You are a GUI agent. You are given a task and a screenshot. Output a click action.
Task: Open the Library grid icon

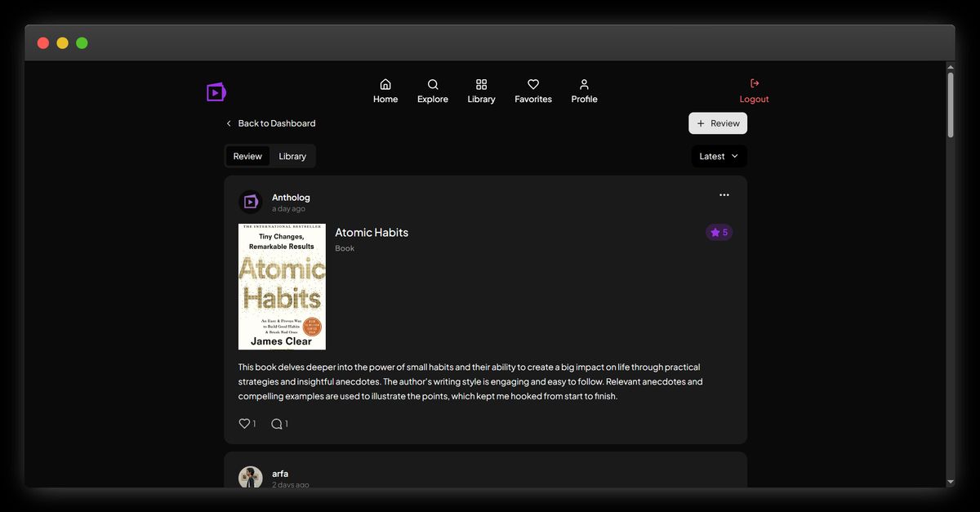coord(481,85)
